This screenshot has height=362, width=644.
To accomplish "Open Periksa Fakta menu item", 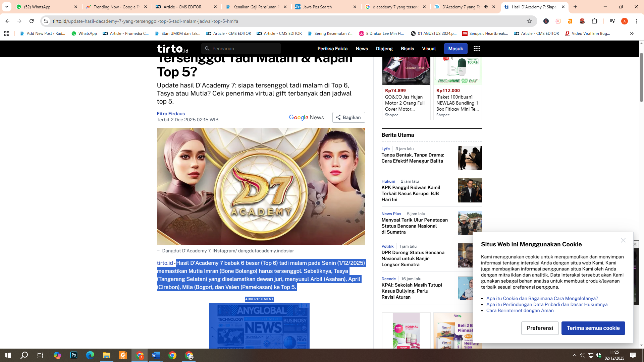I will tap(332, 49).
